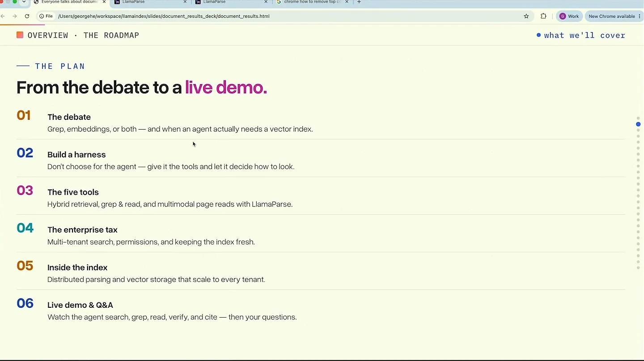Open the Work profile chip
Image resolution: width=644 pixels, height=361 pixels.
coord(569,16)
